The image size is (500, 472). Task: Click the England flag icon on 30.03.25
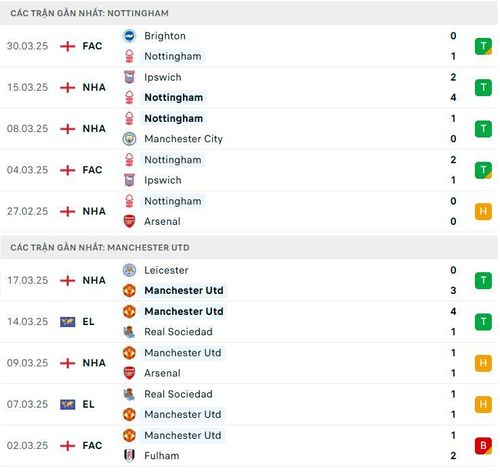coord(67,46)
